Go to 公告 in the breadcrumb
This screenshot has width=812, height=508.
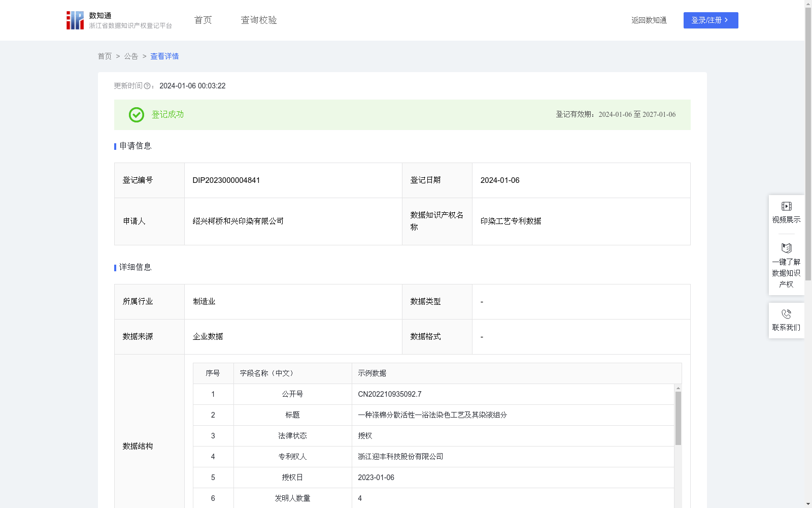coord(131,56)
